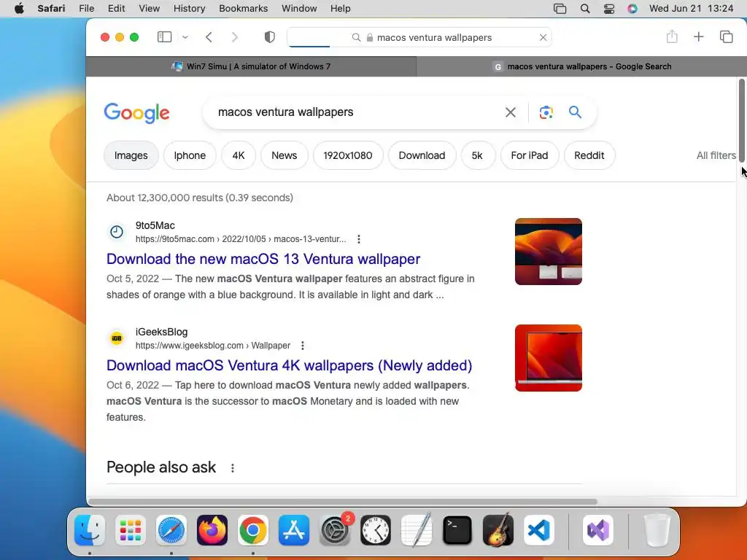Show the tab overview grid
The height and width of the screenshot is (560, 747).
726,36
